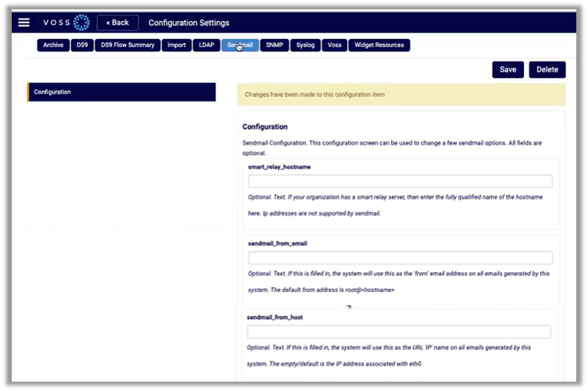Focus the sendmail_from_host input field
588x391 pixels.
[x=399, y=332]
